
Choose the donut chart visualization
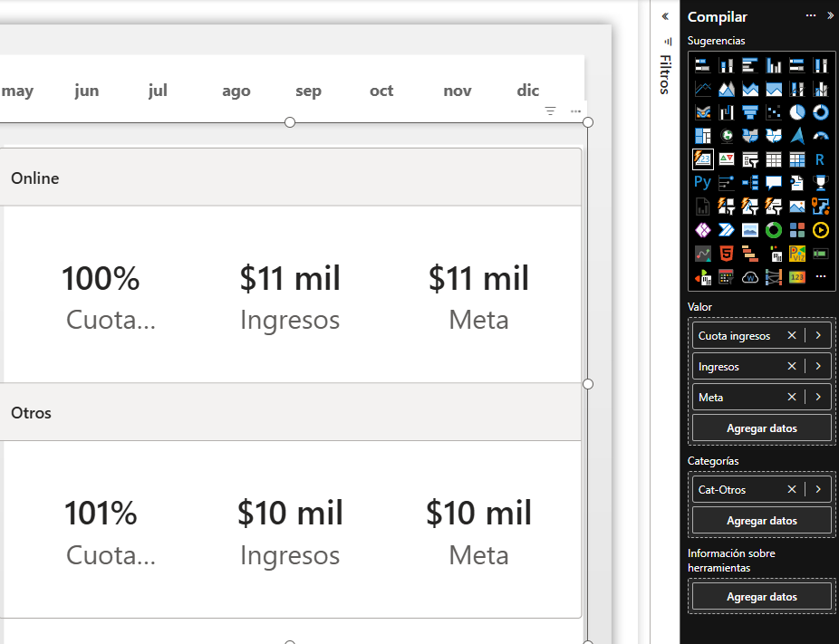[821, 112]
